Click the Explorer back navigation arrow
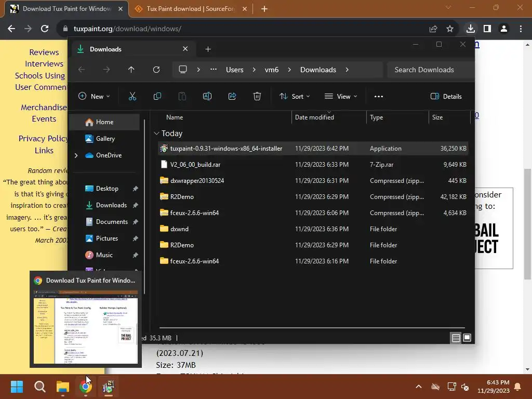The image size is (532, 399). (82, 70)
